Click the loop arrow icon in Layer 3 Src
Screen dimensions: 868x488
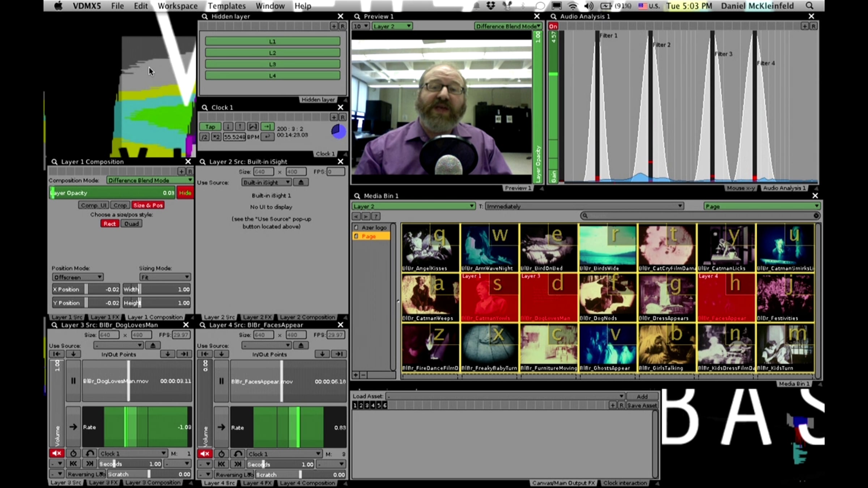(x=90, y=453)
